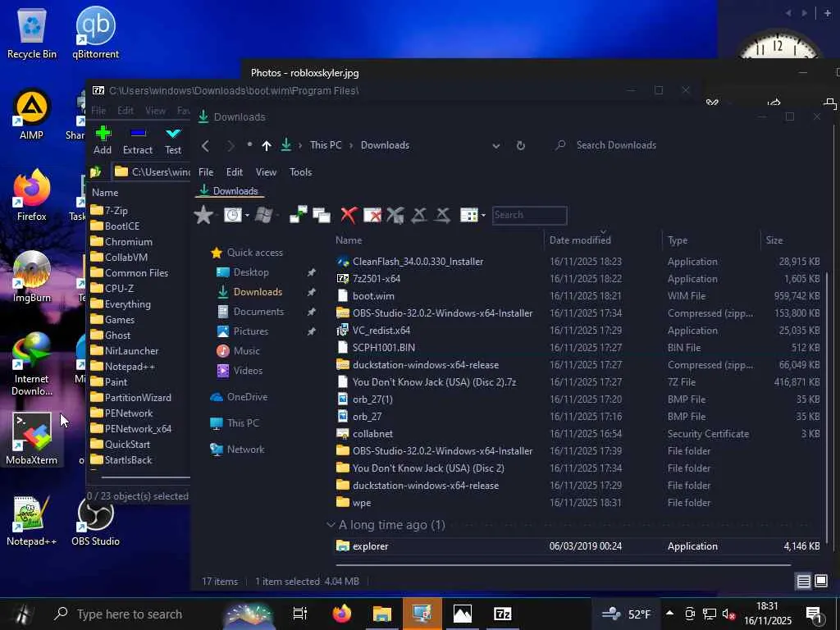Click the recently closed clock icon
Screen dimensions: 840x630
tap(232, 215)
